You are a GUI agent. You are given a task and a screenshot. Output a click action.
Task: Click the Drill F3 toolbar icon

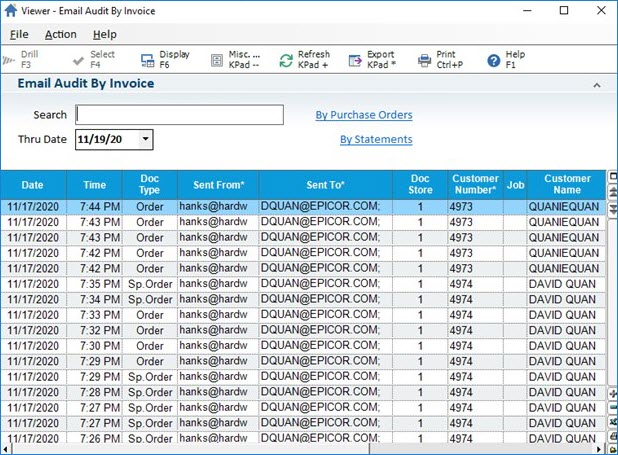click(10, 60)
